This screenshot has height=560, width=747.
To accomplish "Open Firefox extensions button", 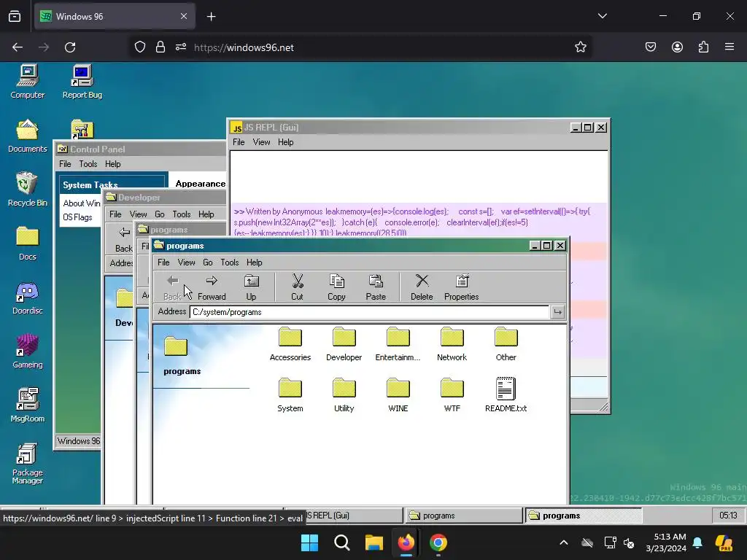I will [x=703, y=47].
